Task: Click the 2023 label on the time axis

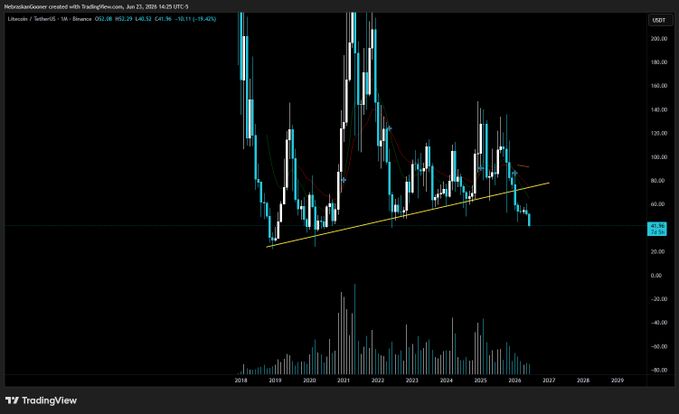Action: coord(412,380)
